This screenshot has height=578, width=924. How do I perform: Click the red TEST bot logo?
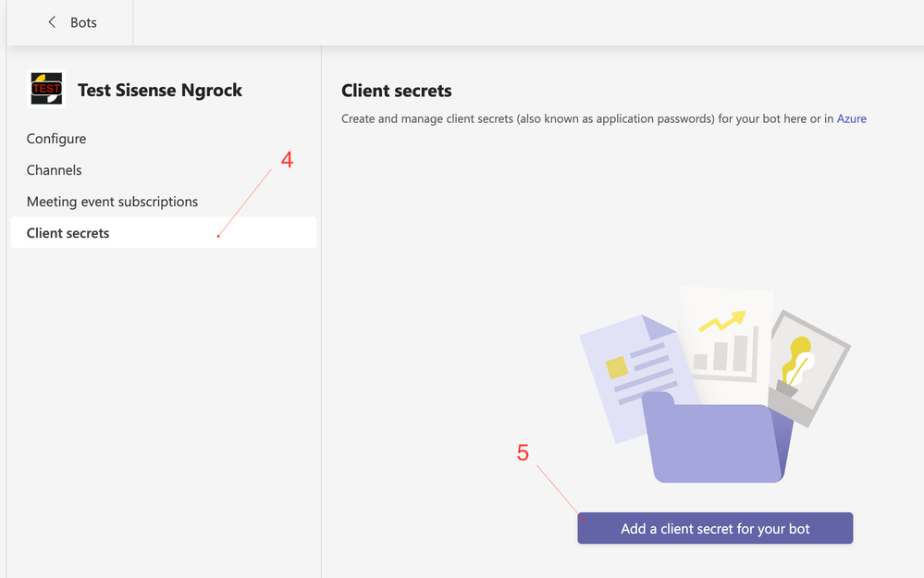point(46,90)
